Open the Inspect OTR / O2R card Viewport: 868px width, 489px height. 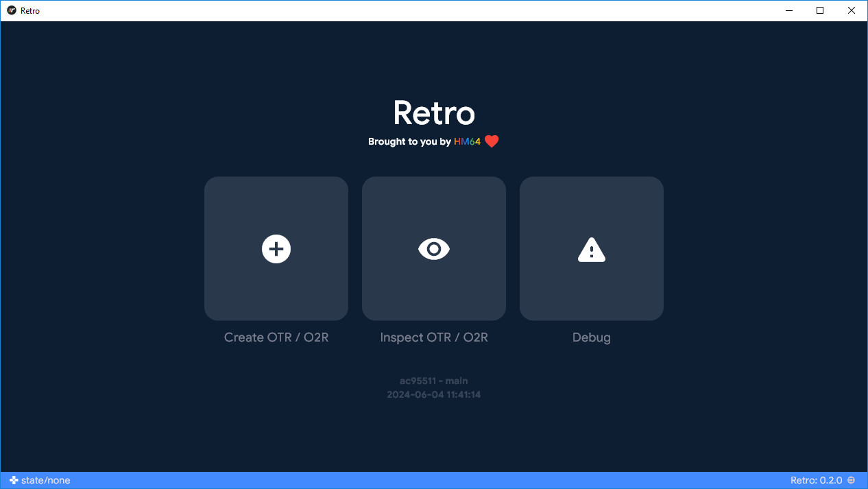(434, 248)
